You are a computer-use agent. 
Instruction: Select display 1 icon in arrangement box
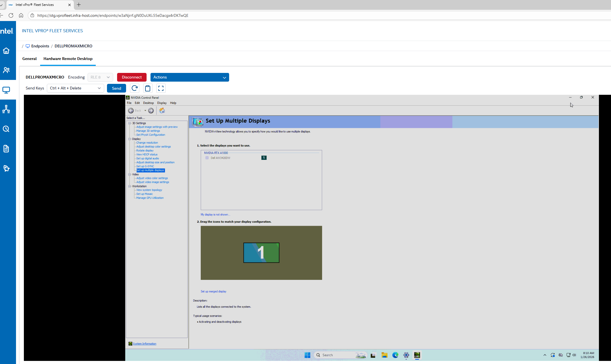coord(261,253)
